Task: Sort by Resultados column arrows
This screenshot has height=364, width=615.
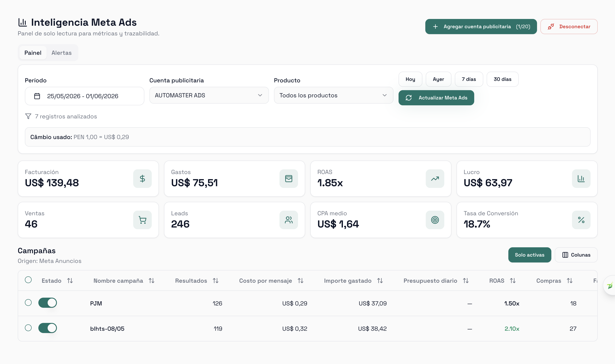Action: pos(215,281)
